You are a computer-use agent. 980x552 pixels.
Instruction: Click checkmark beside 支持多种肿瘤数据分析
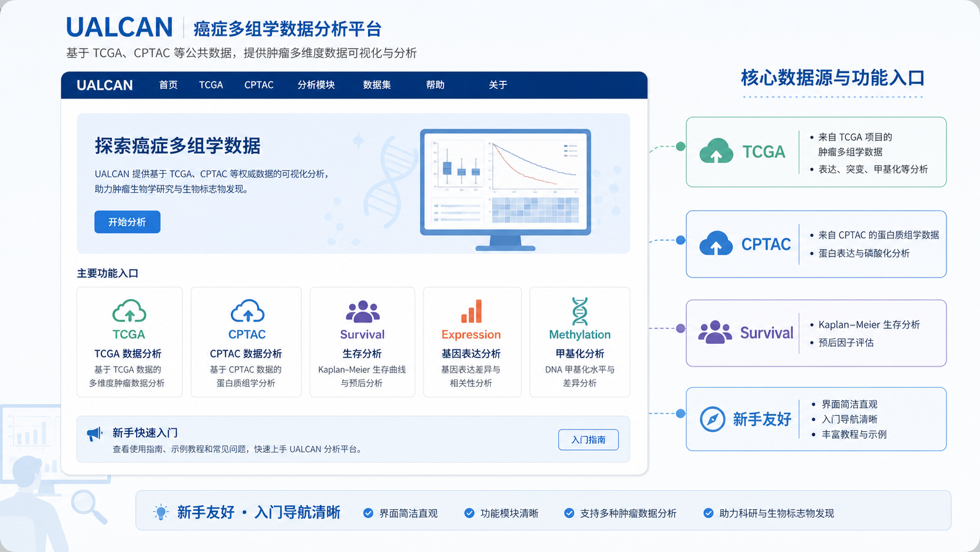[x=569, y=513]
